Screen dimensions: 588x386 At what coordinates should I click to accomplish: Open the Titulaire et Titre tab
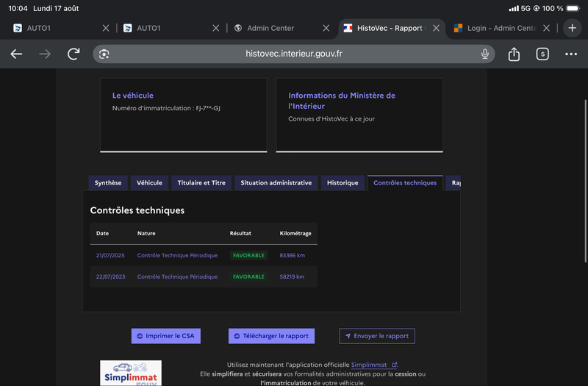[201, 183]
